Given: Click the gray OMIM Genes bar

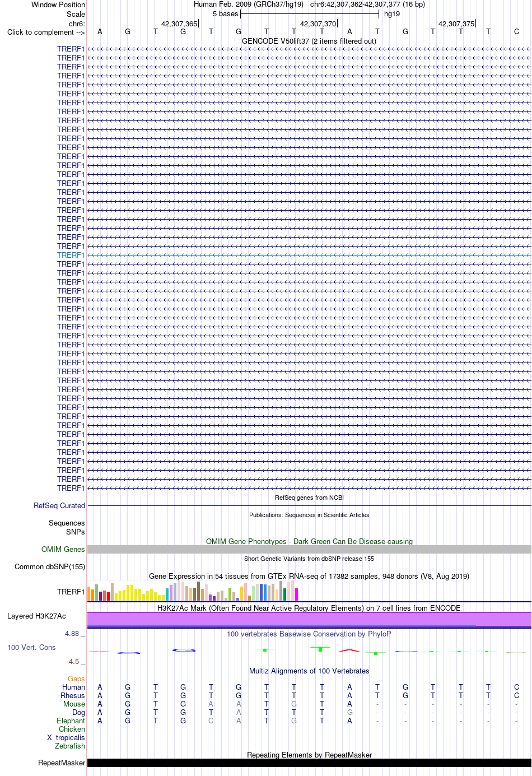Looking at the screenshot, I should 309,550.
